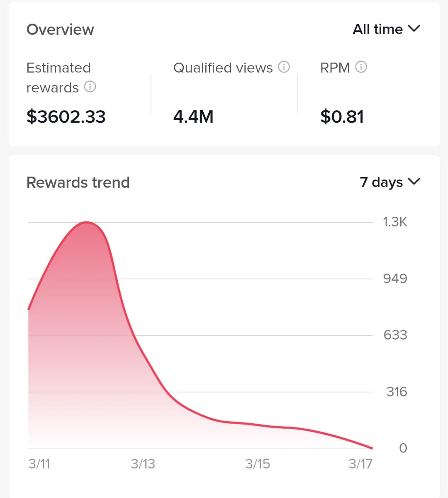The width and height of the screenshot is (448, 498).
Task: Click the chevron arrow beside All time
Action: pyautogui.click(x=414, y=29)
